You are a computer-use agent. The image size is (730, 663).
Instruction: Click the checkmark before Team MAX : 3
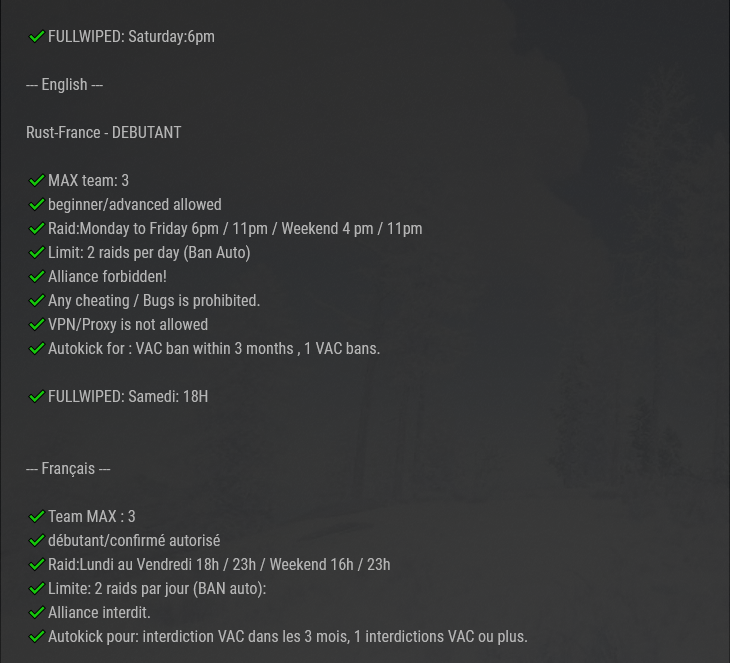tap(36, 516)
